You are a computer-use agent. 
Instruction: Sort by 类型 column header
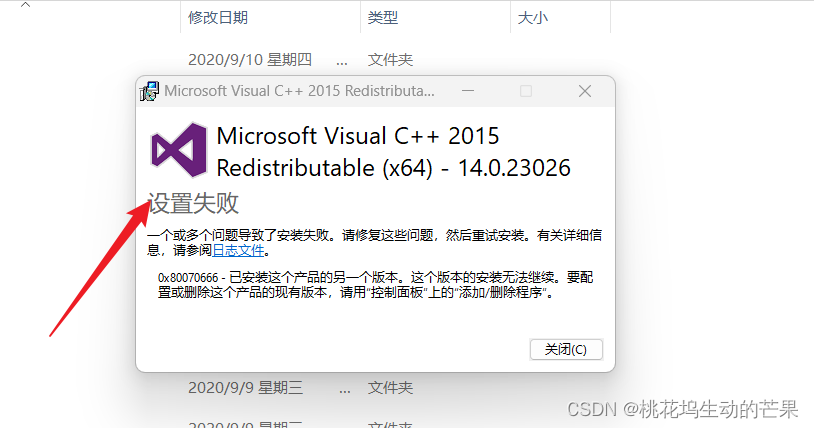coord(383,18)
